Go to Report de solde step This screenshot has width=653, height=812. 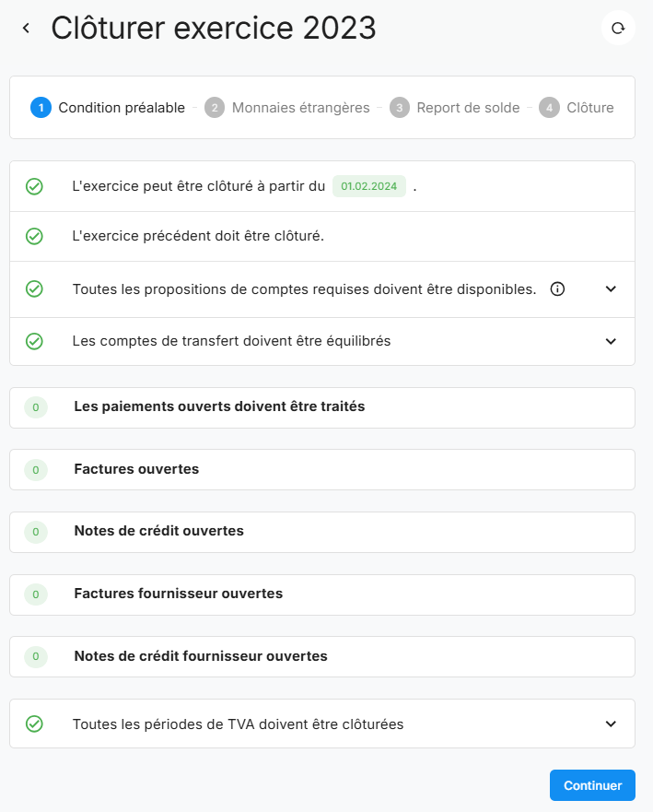point(457,108)
